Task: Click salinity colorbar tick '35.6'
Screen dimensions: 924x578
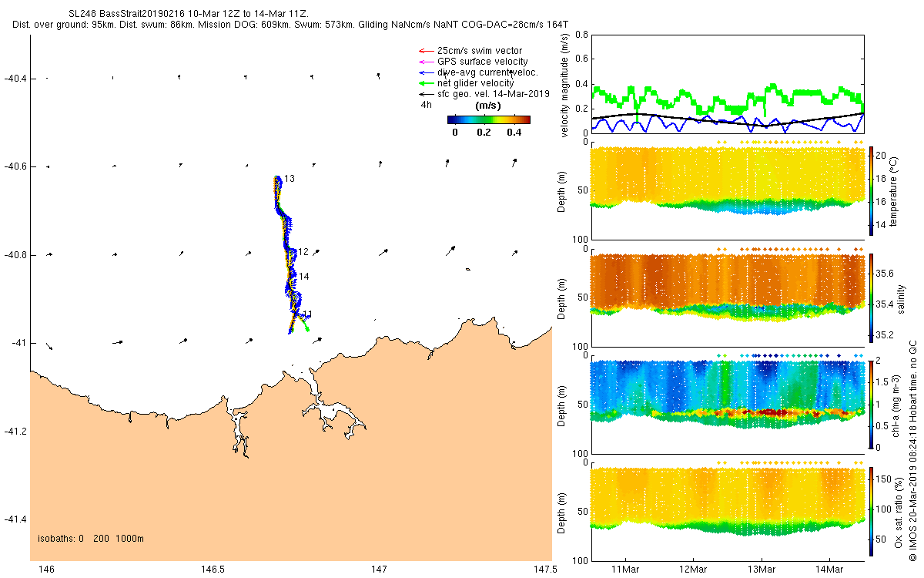Action: (885, 274)
